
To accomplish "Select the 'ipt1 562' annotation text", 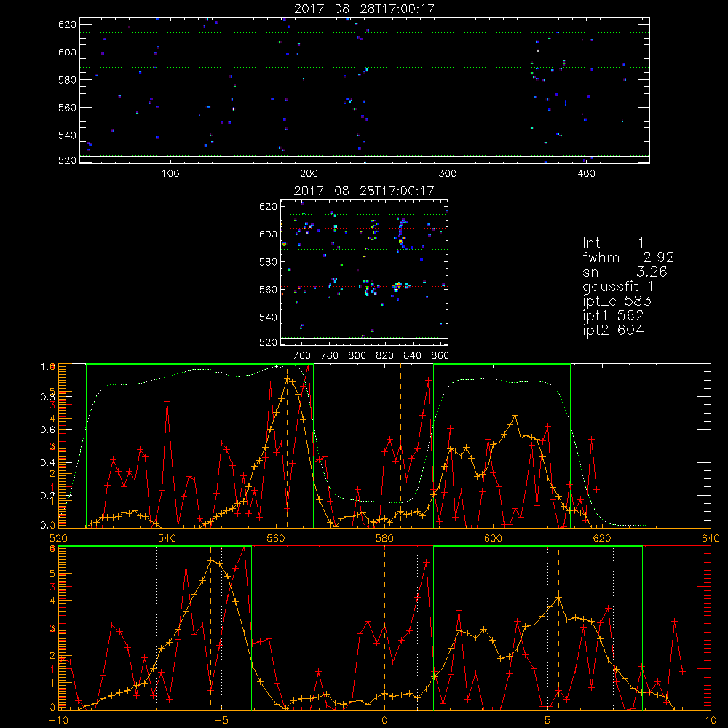I will (613, 316).
